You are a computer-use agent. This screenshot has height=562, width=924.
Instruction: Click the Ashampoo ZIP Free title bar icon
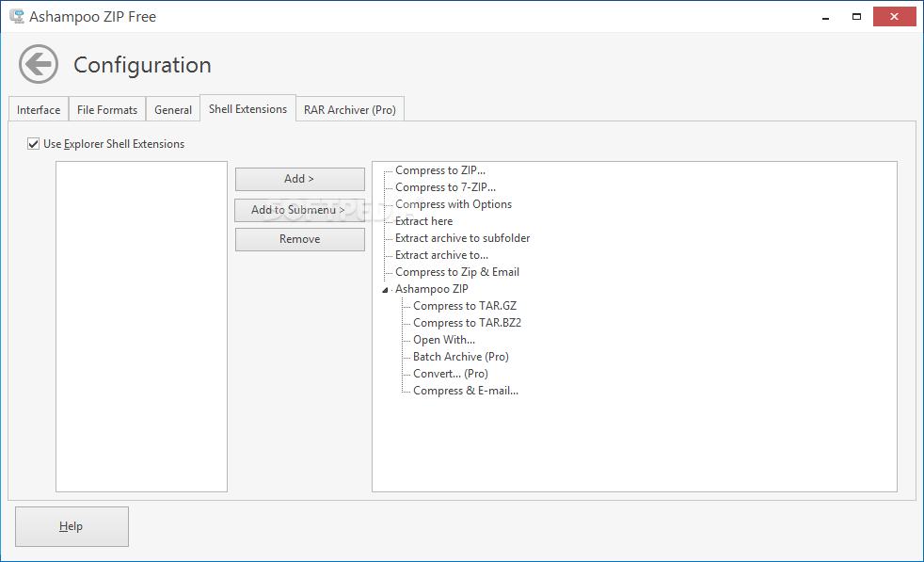point(17,17)
